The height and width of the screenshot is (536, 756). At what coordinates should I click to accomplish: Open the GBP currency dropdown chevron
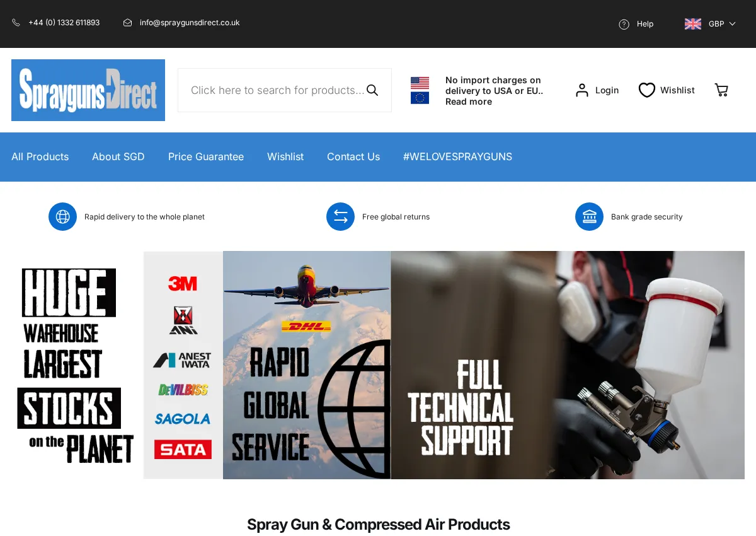pos(732,24)
